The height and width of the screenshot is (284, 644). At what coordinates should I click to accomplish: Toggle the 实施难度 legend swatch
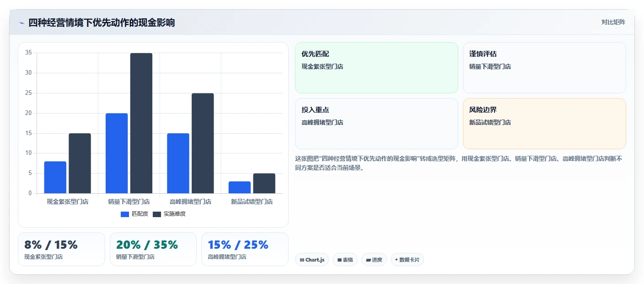pos(157,214)
